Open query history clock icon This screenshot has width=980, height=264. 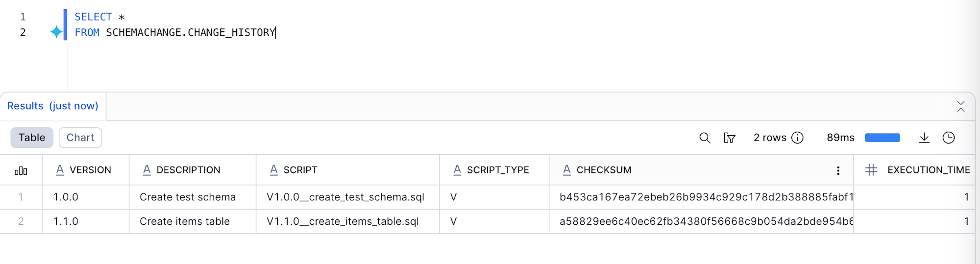coord(949,138)
